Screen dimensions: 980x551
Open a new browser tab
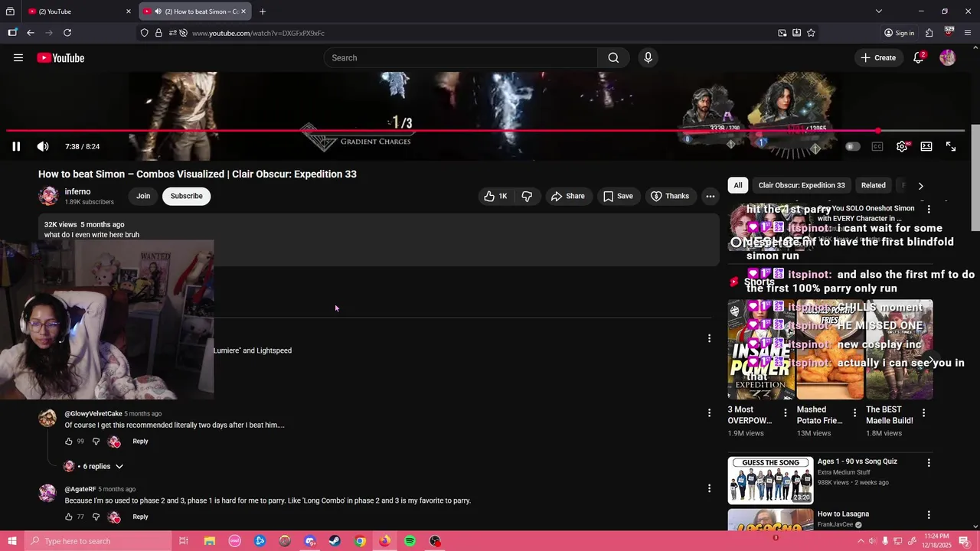pyautogui.click(x=263, y=11)
